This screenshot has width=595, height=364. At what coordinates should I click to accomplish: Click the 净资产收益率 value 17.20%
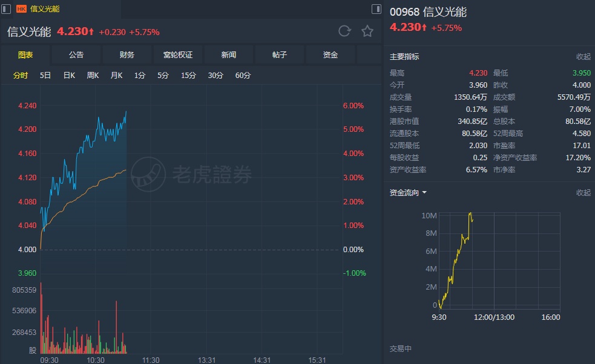tap(578, 158)
